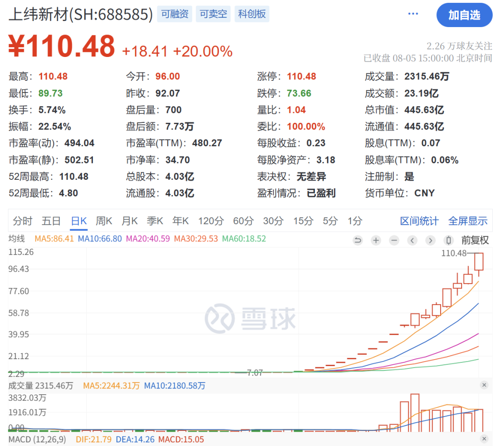
Task: Switch to the 30分 chart tab
Action: pos(273,221)
